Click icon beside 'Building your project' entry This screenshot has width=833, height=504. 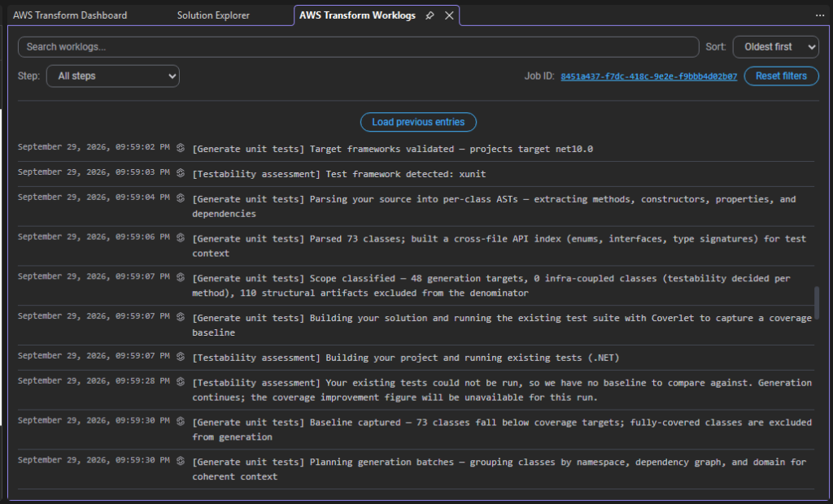click(x=181, y=356)
